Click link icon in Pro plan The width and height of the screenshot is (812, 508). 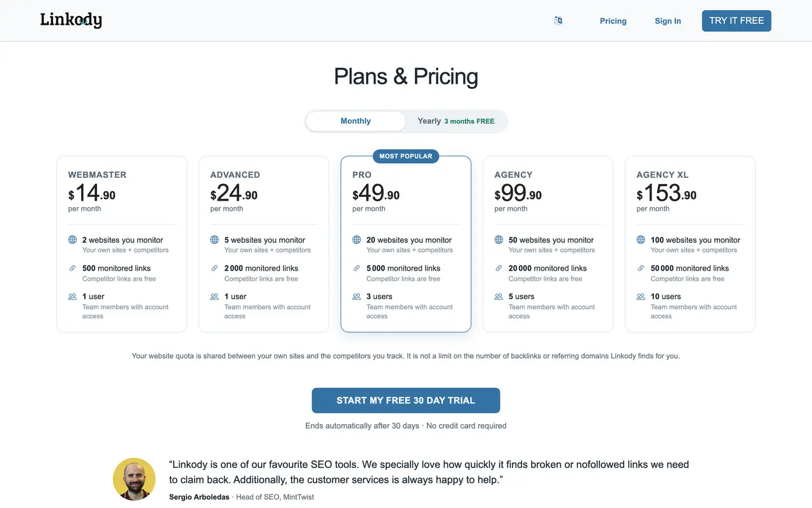357,268
